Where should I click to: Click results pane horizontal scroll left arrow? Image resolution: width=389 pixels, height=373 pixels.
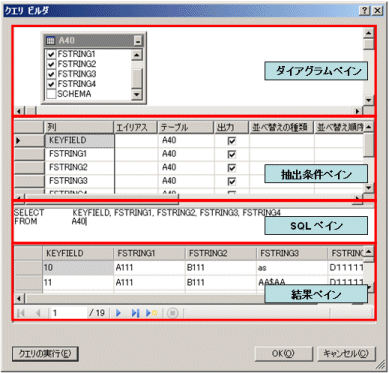pos(19,298)
